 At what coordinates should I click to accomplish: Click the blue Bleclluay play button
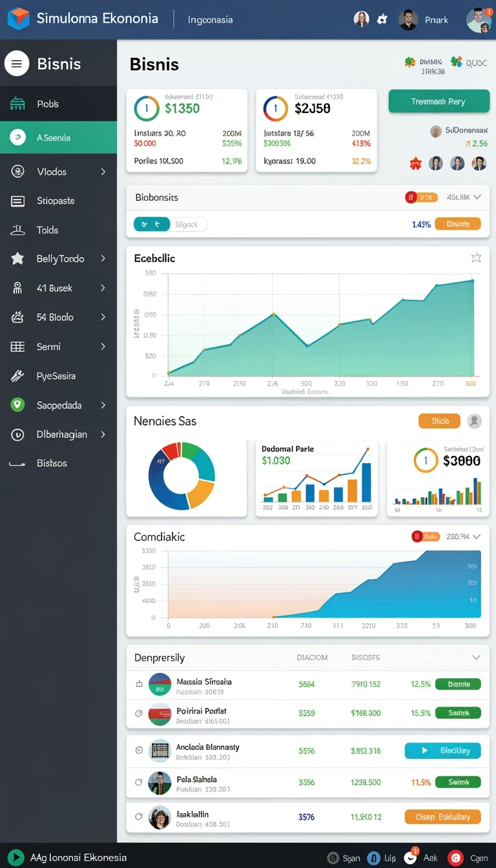[x=442, y=750]
